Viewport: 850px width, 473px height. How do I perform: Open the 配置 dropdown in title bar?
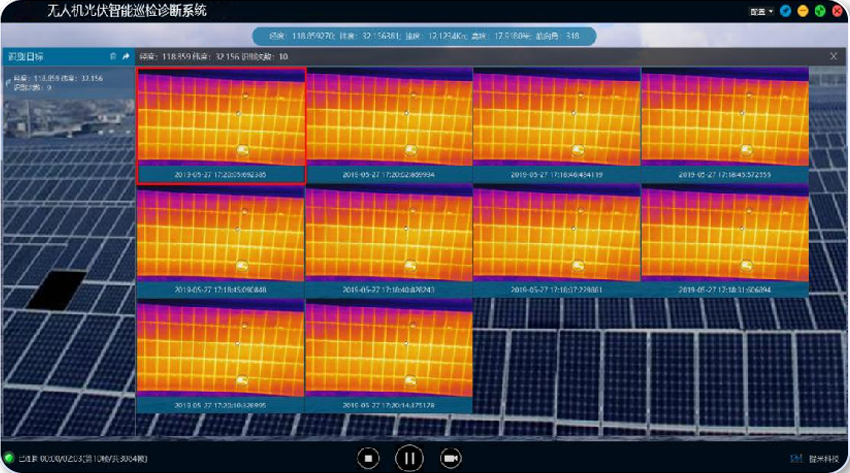pyautogui.click(x=761, y=11)
